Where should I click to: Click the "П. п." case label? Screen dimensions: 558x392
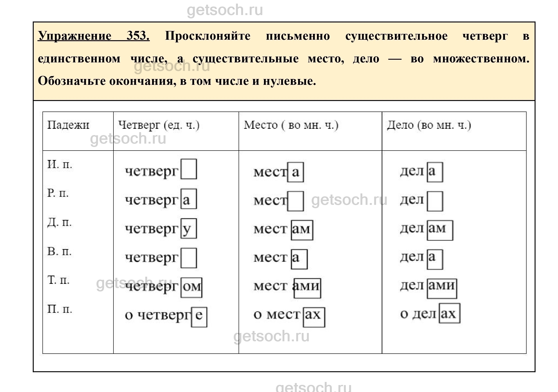tap(60, 309)
